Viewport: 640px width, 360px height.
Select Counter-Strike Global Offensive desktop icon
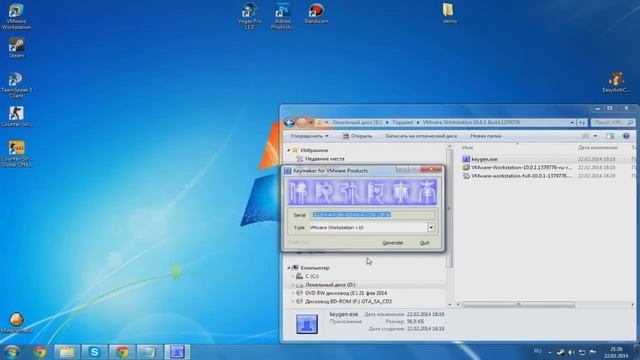(16, 153)
